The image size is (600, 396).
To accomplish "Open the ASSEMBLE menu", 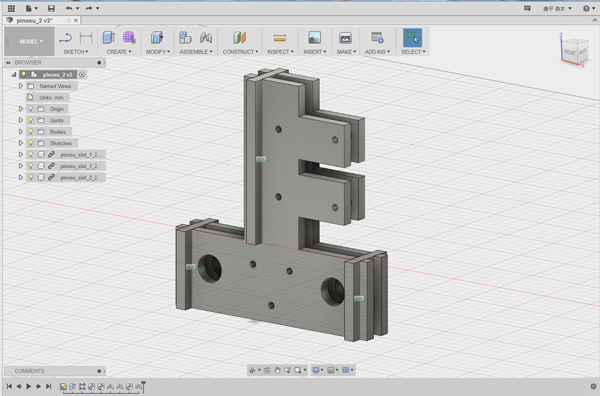I will 196,52.
